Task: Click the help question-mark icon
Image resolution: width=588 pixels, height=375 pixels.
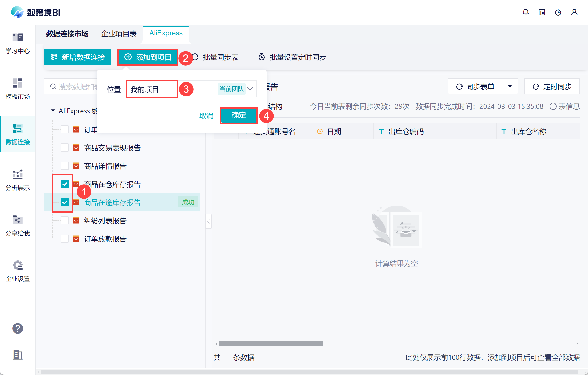Action: click(17, 328)
